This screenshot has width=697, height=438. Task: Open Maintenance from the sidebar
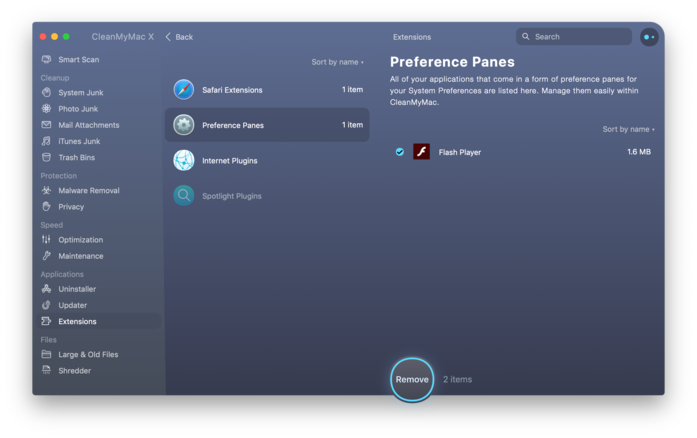click(x=81, y=256)
